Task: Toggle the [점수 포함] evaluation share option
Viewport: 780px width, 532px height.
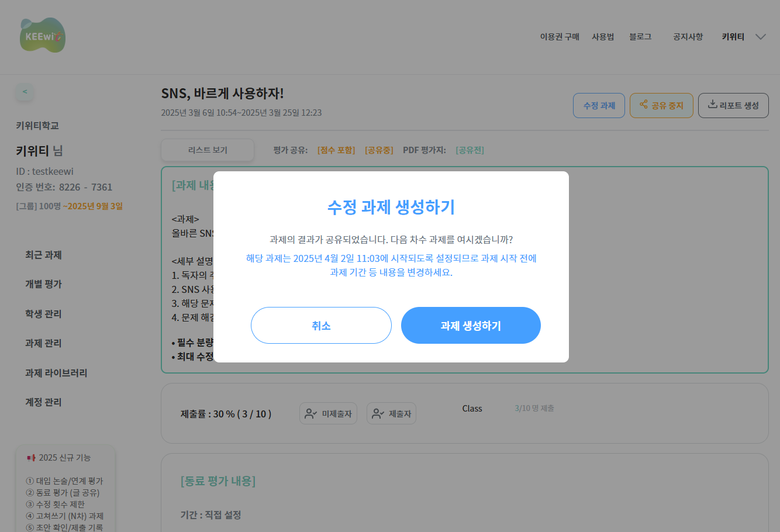Action: 336,150
